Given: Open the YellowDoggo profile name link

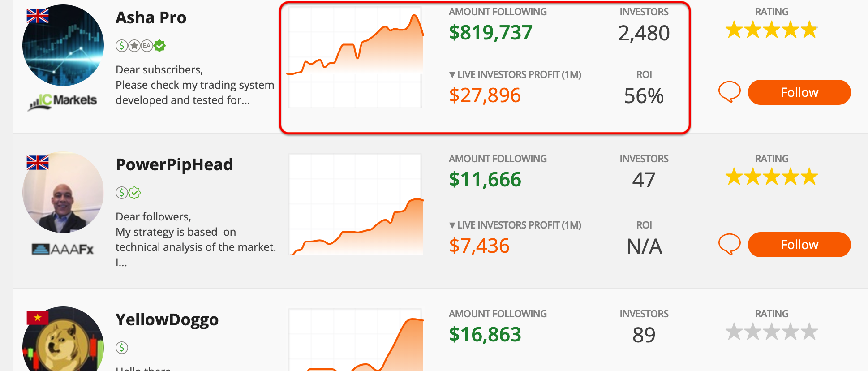Looking at the screenshot, I should point(167,320).
